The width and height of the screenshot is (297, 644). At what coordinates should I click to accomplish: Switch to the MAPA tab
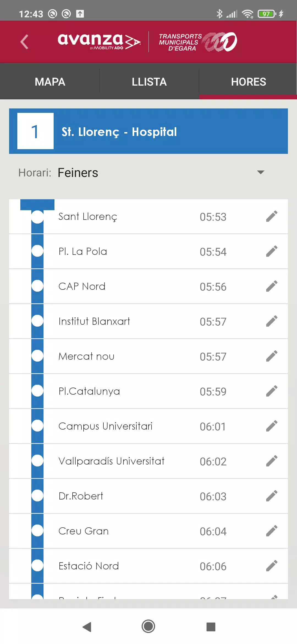coord(50,81)
